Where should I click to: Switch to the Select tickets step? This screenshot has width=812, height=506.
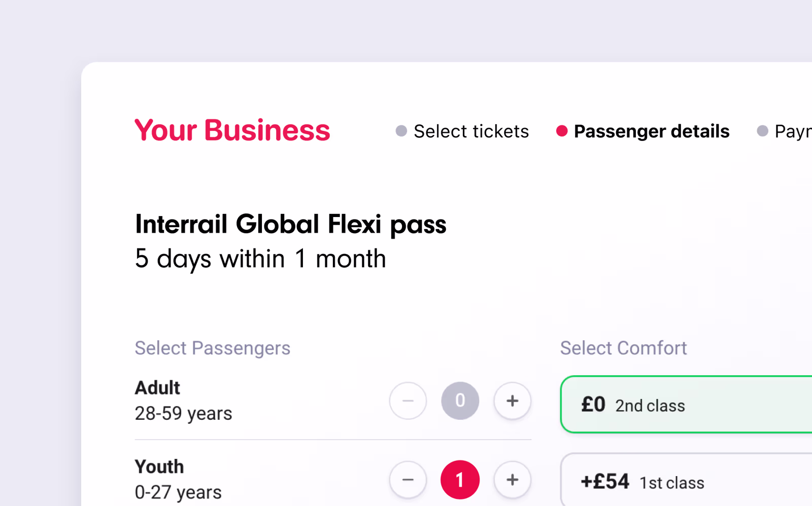click(471, 131)
